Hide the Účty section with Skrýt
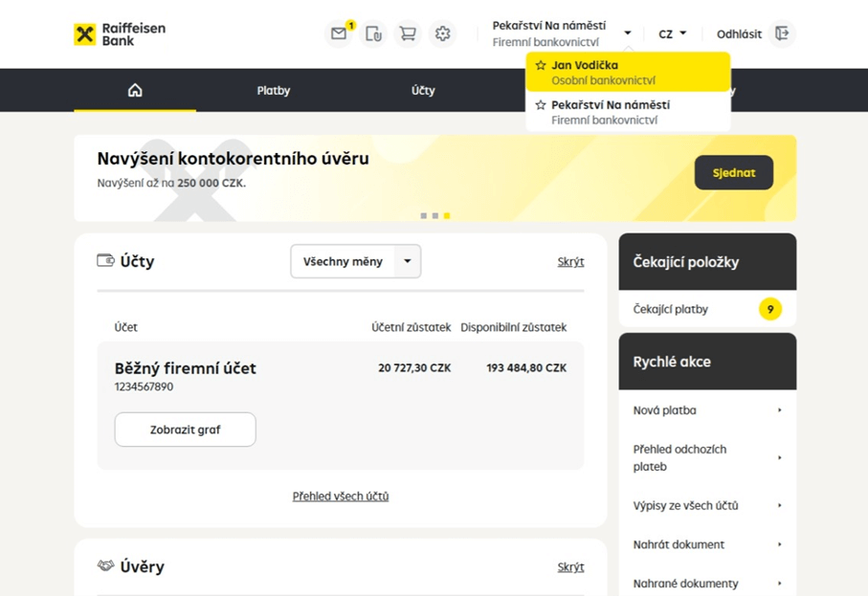This screenshot has height=596, width=868. coord(570,262)
